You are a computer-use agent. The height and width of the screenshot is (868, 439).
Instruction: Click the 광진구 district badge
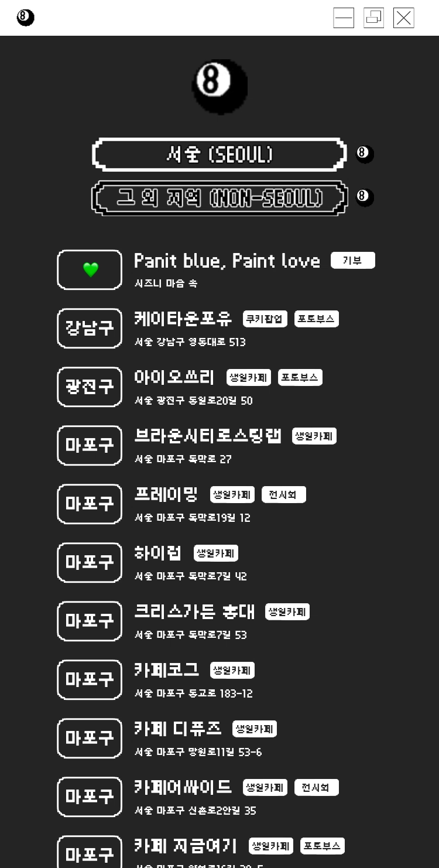tap(90, 387)
